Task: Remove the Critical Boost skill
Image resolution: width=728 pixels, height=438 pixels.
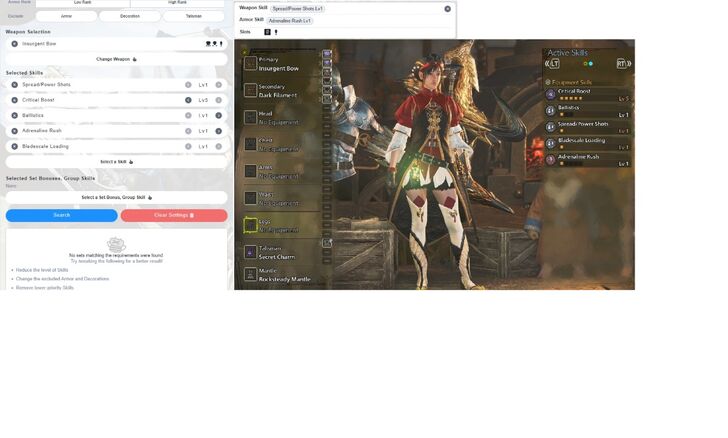Action: [12, 100]
